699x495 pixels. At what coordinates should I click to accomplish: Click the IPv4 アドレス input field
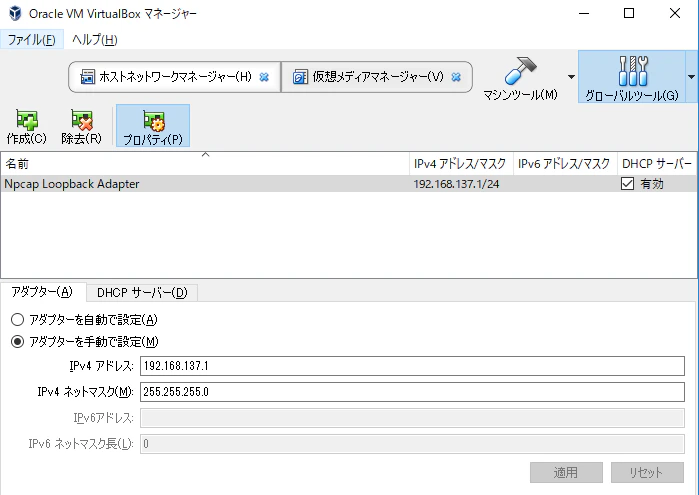[412, 366]
